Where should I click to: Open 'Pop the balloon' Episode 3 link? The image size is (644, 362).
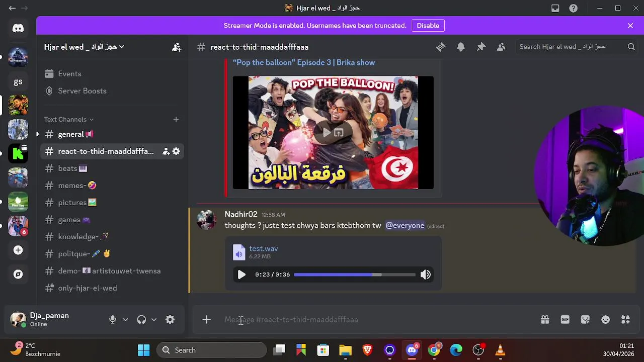click(303, 63)
